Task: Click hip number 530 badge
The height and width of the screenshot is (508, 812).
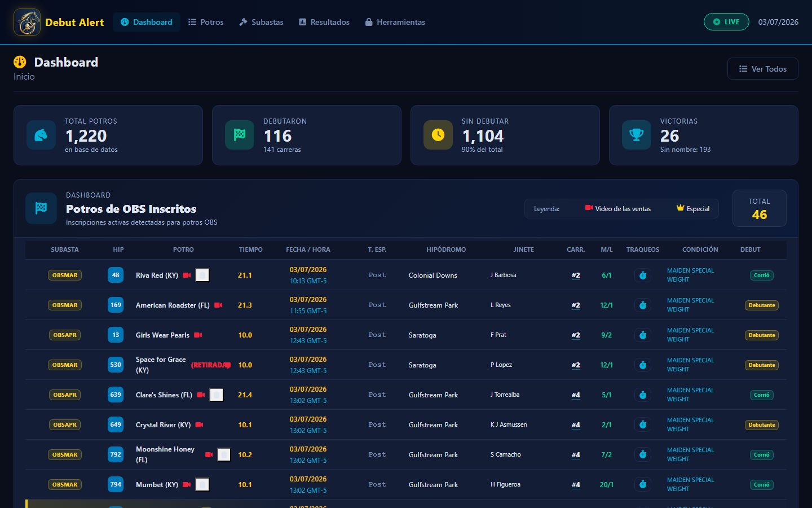Action: 116,365
